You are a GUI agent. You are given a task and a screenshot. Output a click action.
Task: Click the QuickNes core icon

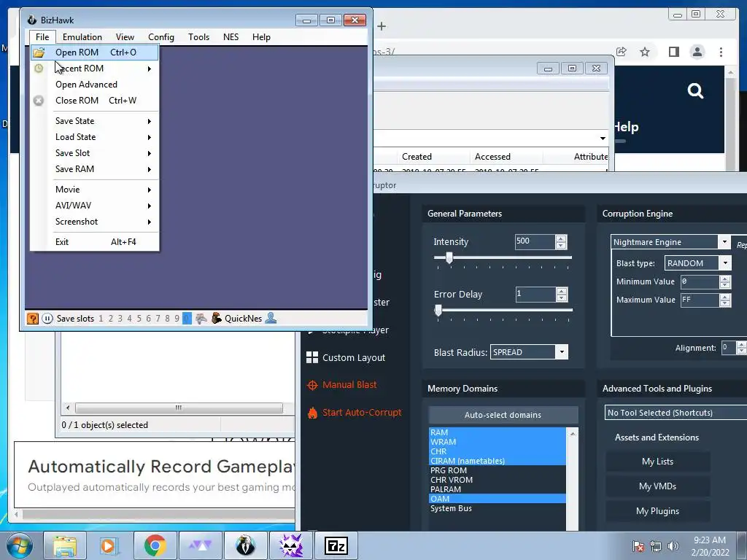click(x=217, y=318)
